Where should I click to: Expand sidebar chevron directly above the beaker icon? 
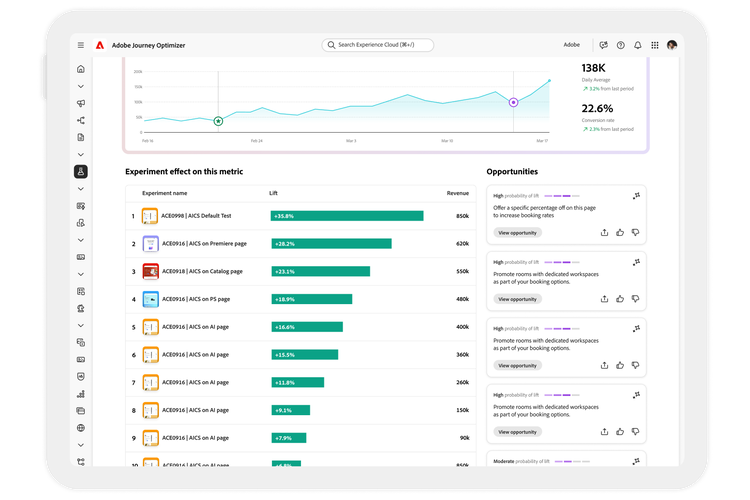(81, 155)
